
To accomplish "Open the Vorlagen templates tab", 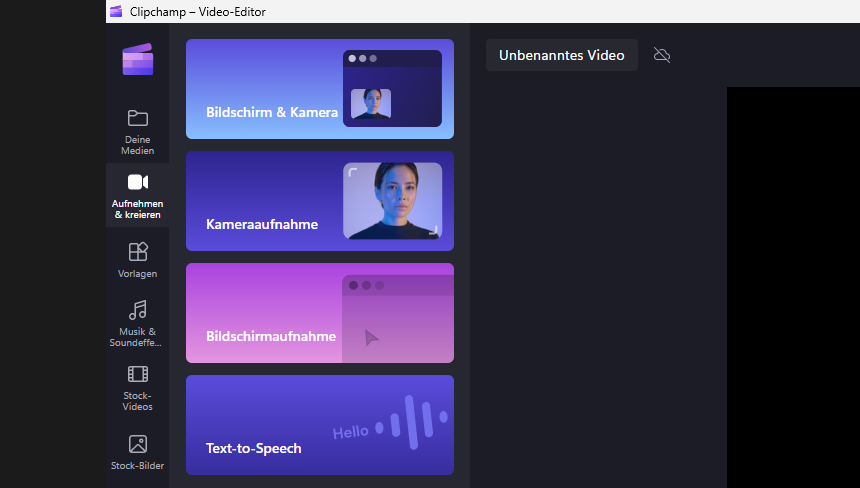I will pyautogui.click(x=138, y=260).
